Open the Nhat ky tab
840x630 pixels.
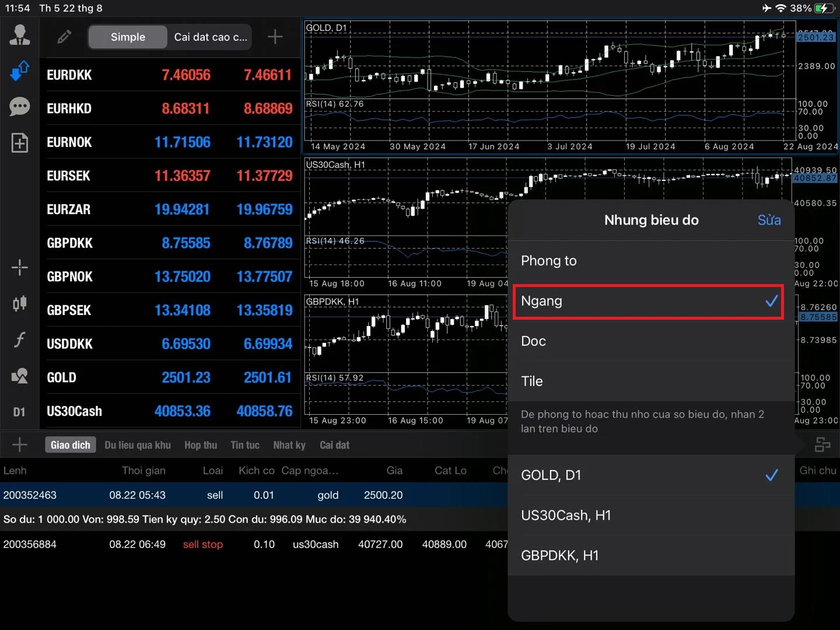click(x=289, y=445)
